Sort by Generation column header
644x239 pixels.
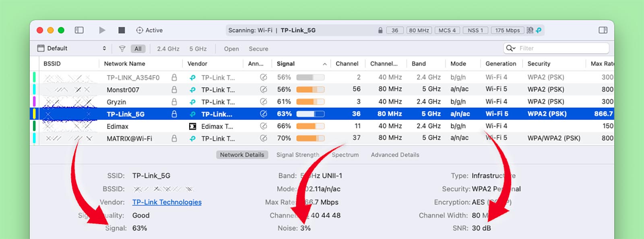[x=501, y=63]
